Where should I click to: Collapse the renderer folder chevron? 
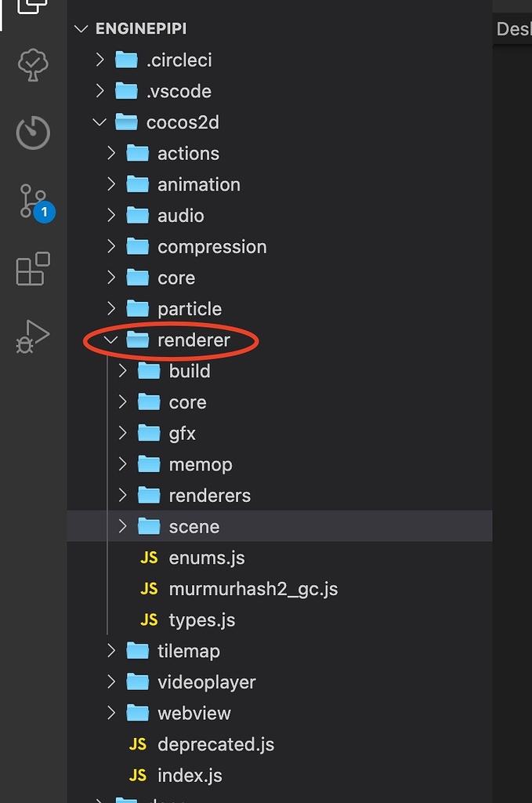point(111,340)
